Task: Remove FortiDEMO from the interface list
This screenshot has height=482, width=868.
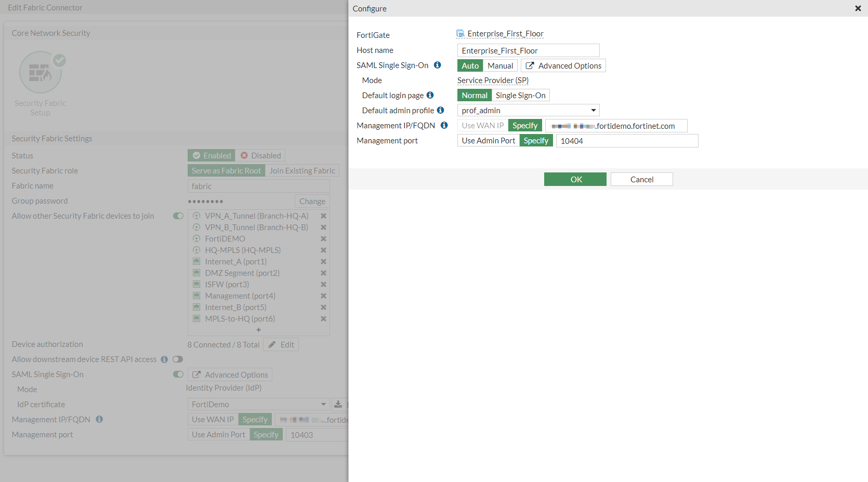Action: tap(323, 239)
